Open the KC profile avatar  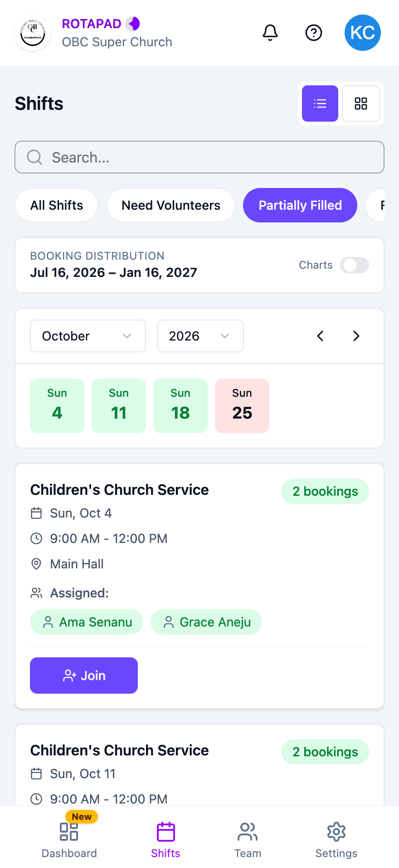tap(363, 33)
